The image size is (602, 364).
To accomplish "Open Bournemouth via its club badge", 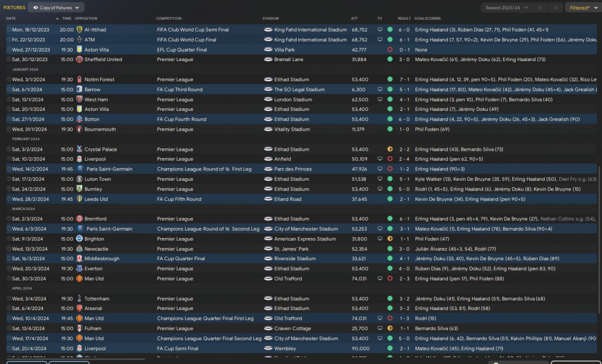I will click(79, 129).
